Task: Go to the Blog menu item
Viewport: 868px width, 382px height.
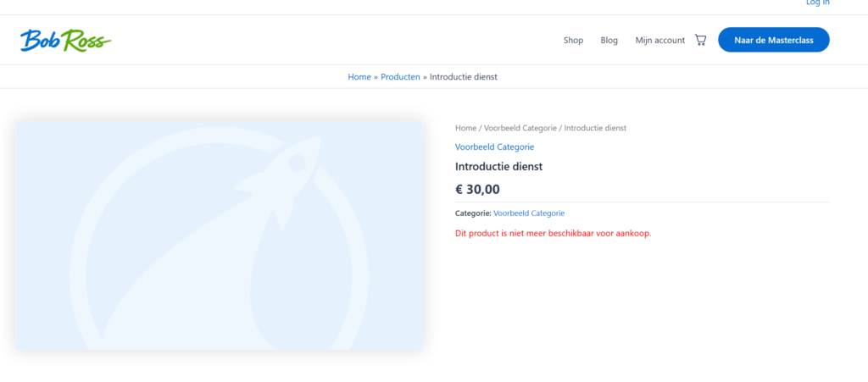Action: tap(609, 40)
